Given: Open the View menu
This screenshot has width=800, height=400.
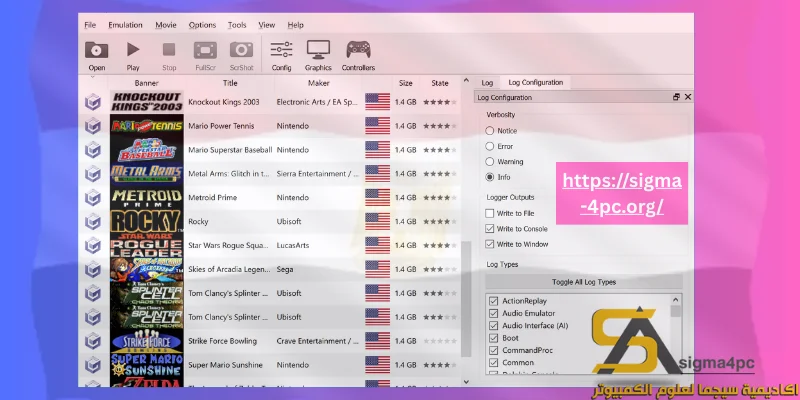Looking at the screenshot, I should coord(266,25).
